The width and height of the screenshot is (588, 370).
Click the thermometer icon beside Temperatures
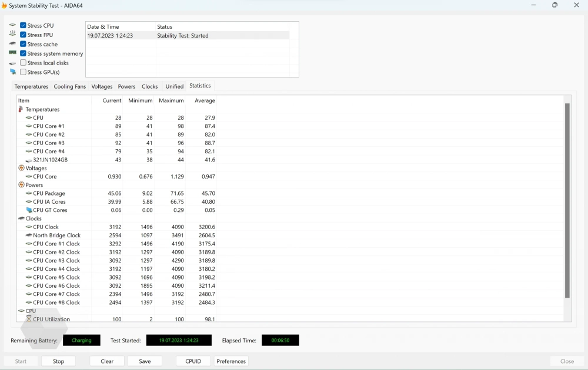click(21, 109)
